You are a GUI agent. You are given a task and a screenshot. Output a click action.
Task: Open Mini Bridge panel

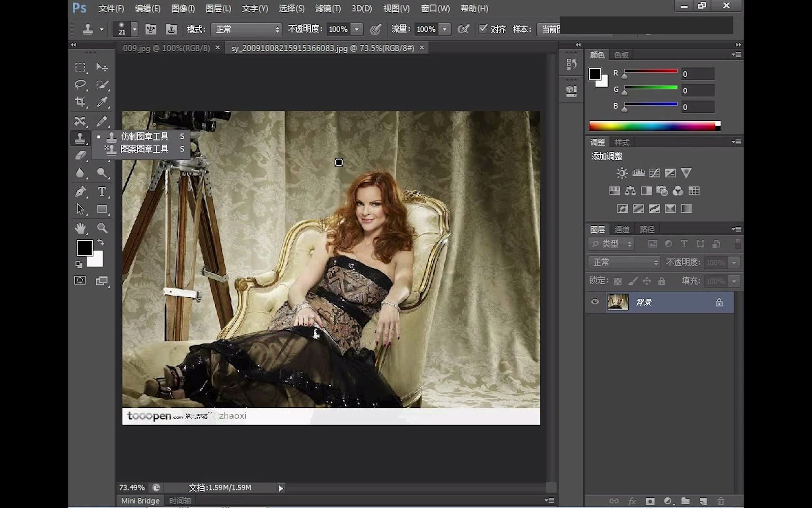coord(140,501)
